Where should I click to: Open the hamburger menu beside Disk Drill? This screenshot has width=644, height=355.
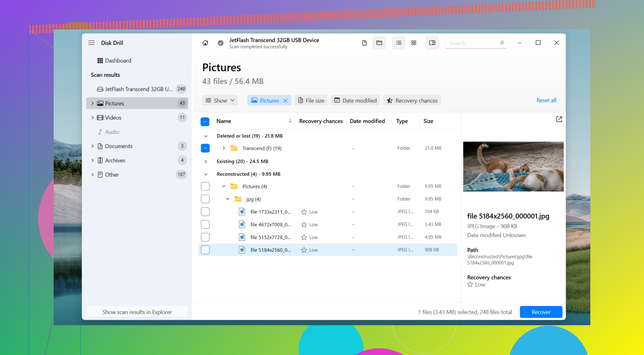[x=91, y=43]
